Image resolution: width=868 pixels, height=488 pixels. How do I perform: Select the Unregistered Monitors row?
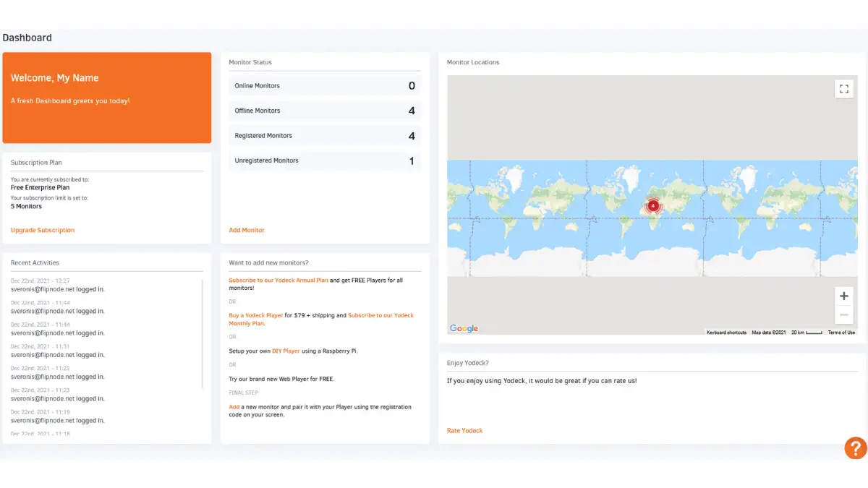click(324, 160)
